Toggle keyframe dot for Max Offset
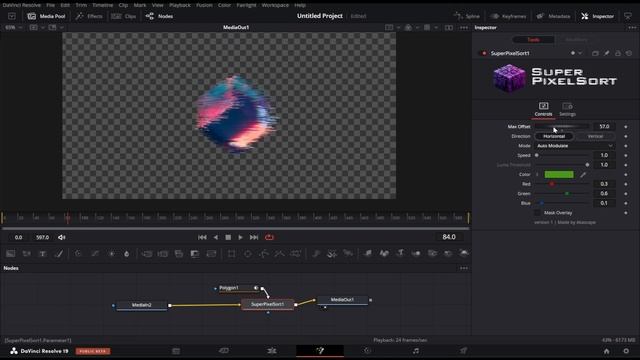Screen dimensions: 640x360 [x=625, y=127]
